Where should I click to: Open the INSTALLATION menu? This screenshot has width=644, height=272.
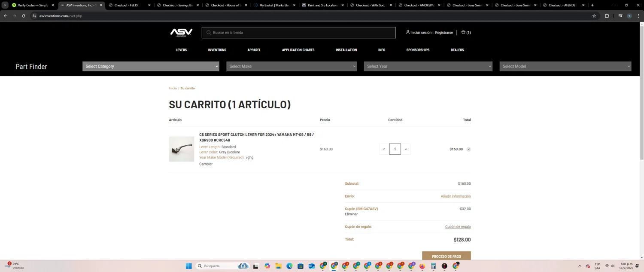(x=346, y=50)
